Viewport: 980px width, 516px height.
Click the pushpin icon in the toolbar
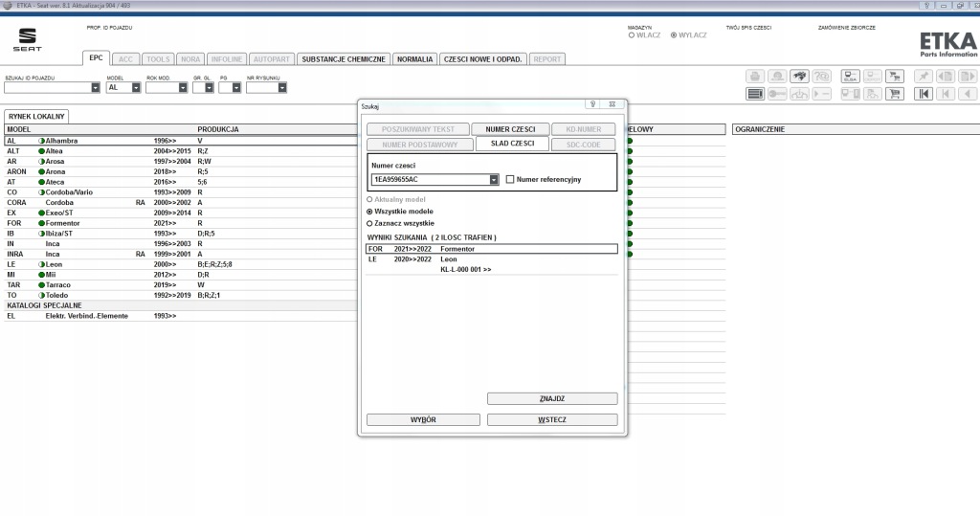coord(924,77)
